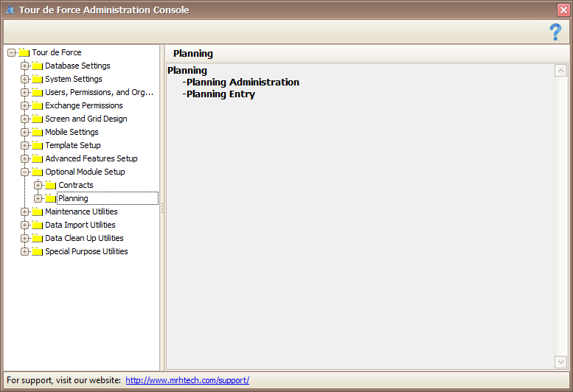Click the scroll up arrow in right pane

coord(560,71)
